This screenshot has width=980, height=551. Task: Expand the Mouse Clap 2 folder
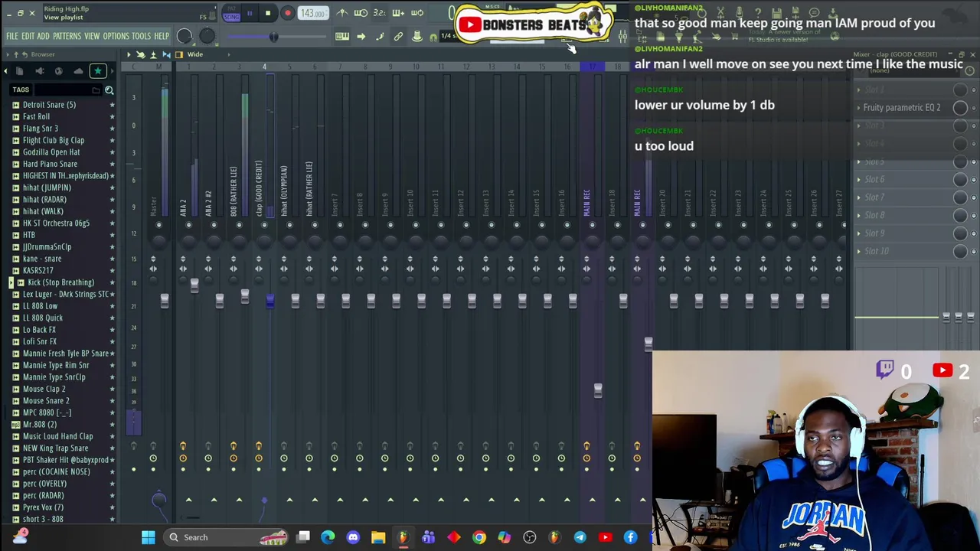tap(44, 389)
